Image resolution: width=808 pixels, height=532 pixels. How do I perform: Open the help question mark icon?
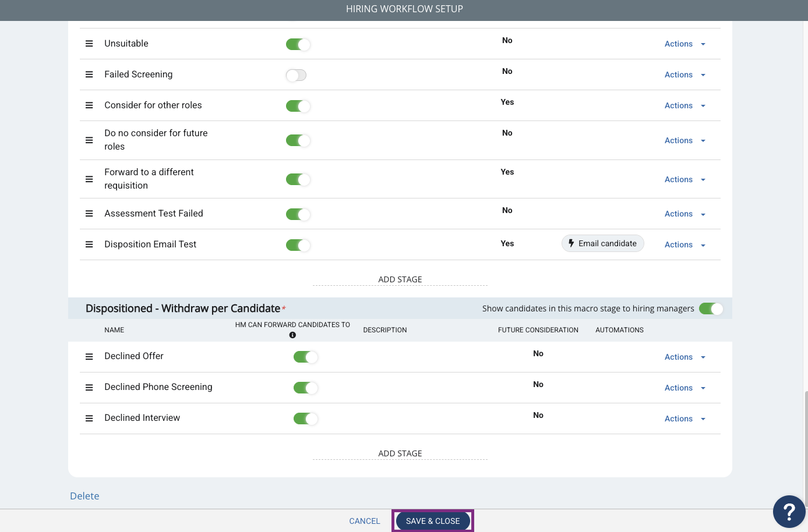pos(789,512)
